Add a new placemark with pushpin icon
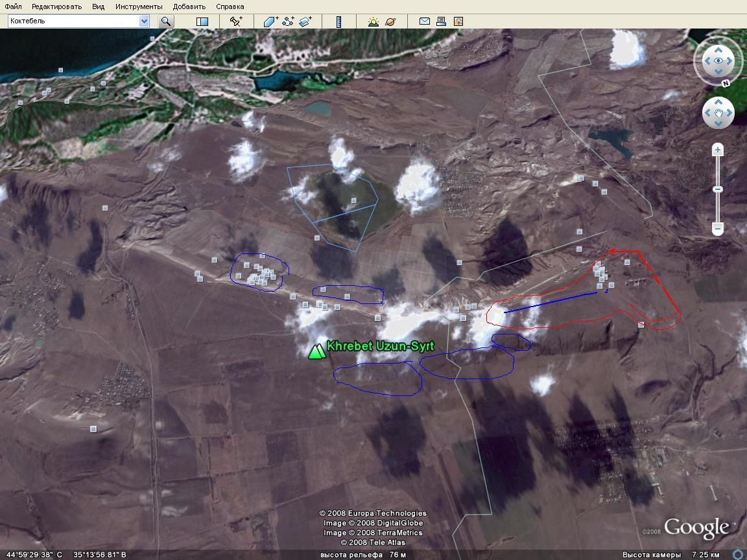 click(237, 21)
